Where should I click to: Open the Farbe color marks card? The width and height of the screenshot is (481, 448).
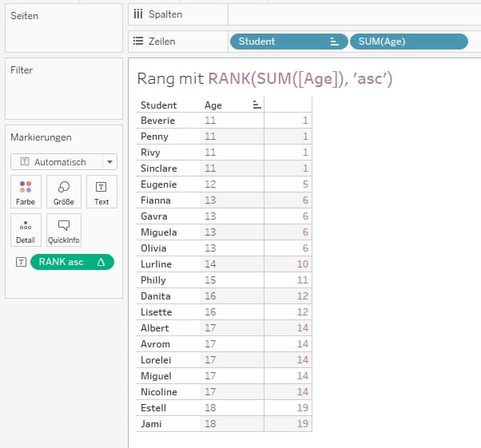tap(26, 192)
